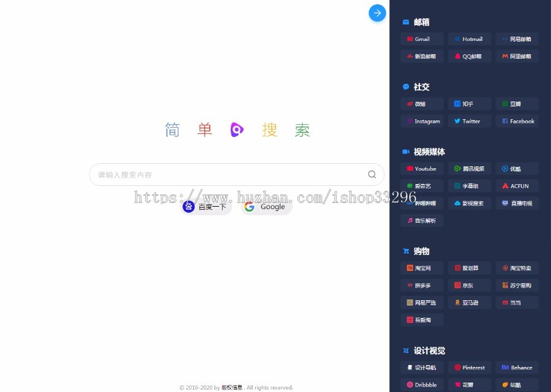Click the Baidu paw icon on the search button
The image size is (551, 392).
189,206
